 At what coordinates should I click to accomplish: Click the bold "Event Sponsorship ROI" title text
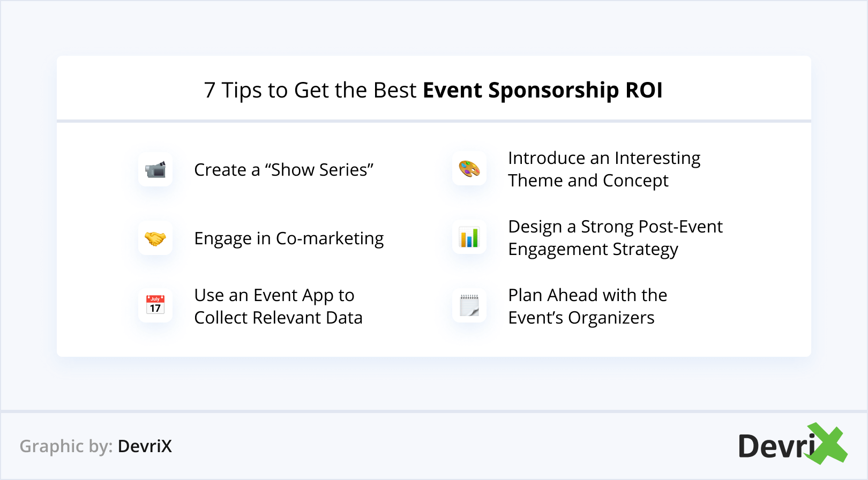click(542, 90)
